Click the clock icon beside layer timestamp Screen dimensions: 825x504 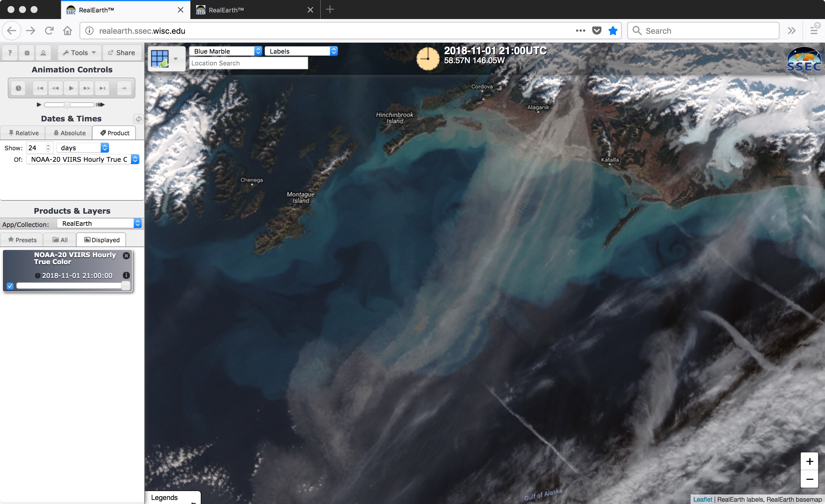38,276
